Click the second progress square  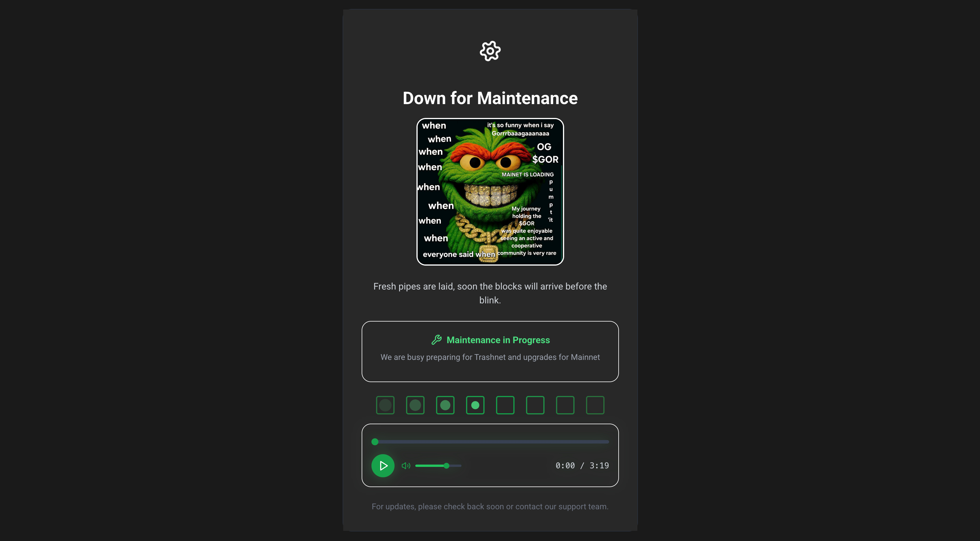click(x=415, y=405)
